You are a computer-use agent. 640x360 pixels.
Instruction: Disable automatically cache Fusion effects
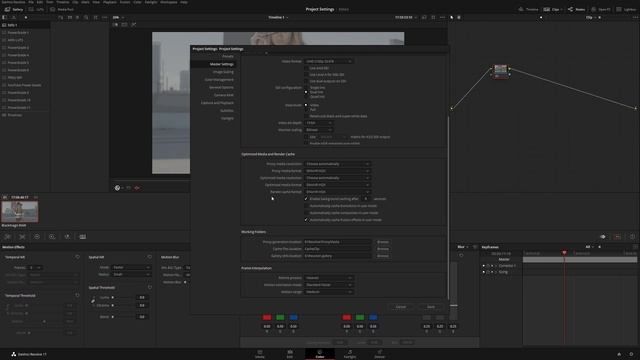click(x=306, y=220)
